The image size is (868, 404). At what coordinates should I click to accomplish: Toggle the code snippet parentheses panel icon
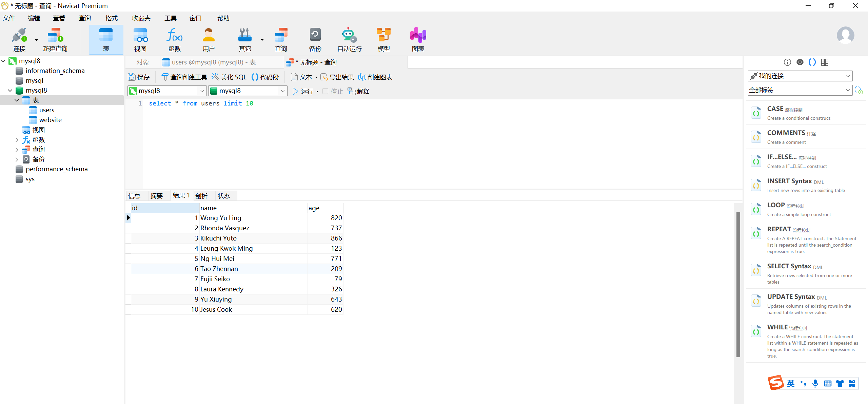pyautogui.click(x=812, y=62)
